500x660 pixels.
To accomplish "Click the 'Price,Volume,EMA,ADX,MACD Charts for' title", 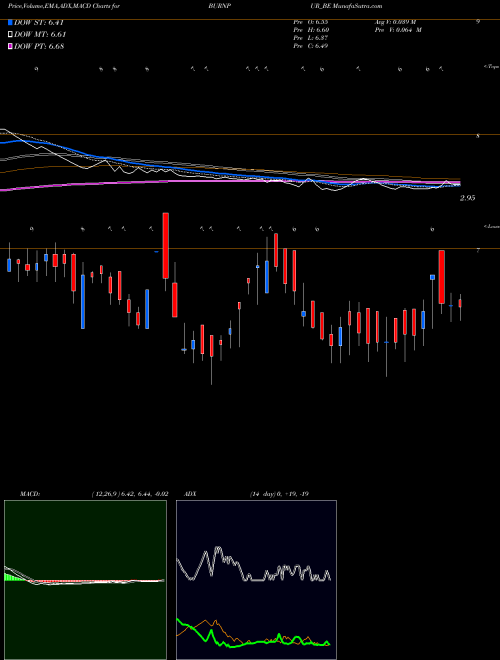I will pyautogui.click(x=64, y=6).
